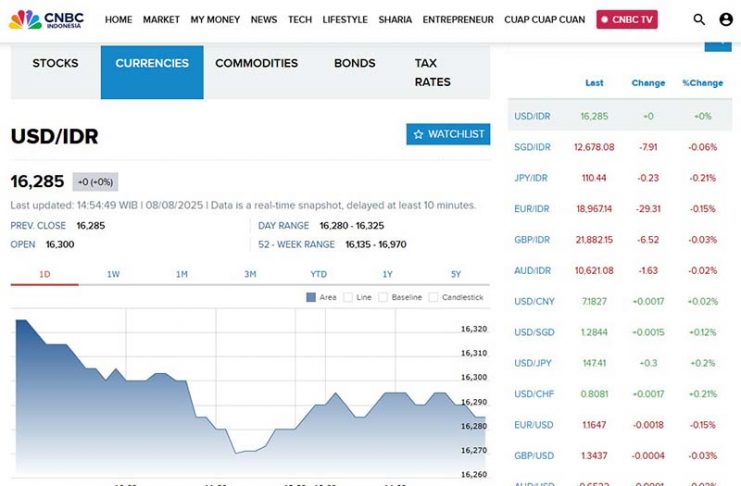Sort table by %Change column

[x=702, y=83]
